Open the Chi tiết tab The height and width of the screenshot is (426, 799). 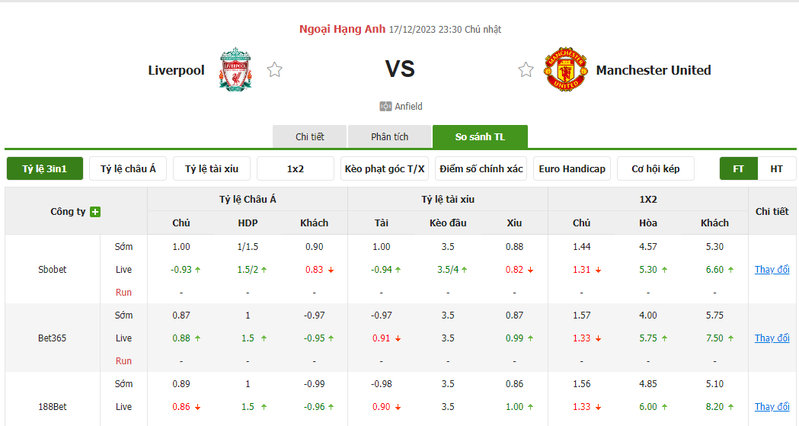point(310,137)
